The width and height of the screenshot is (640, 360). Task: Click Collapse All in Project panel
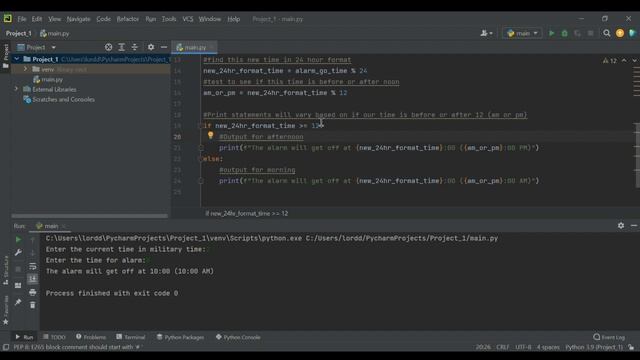[135, 47]
